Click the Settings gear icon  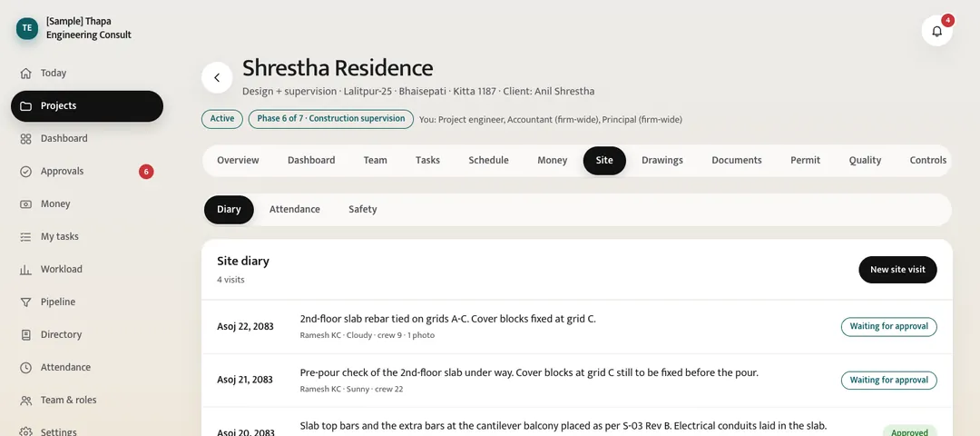(25, 431)
